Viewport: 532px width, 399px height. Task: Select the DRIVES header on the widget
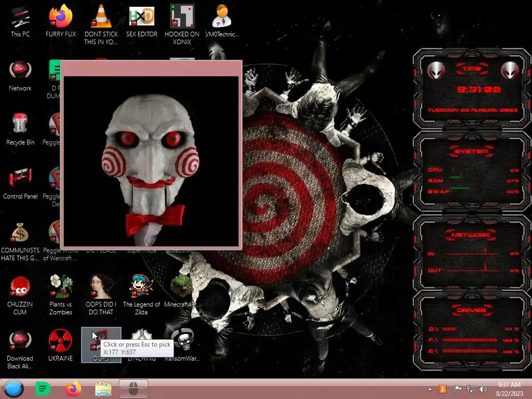pyautogui.click(x=472, y=310)
